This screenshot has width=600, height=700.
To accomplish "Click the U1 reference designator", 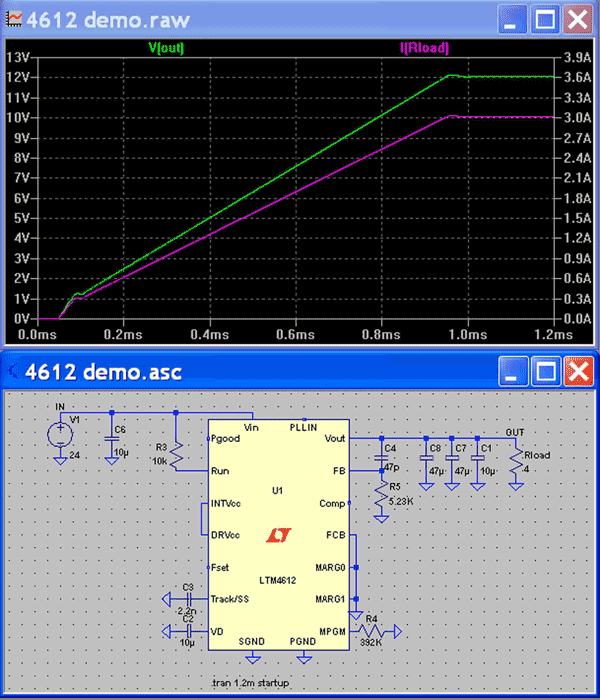I will pyautogui.click(x=277, y=490).
